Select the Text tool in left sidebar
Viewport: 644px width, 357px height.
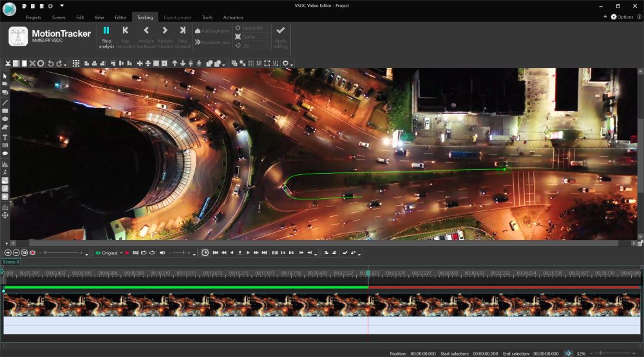[x=5, y=137]
